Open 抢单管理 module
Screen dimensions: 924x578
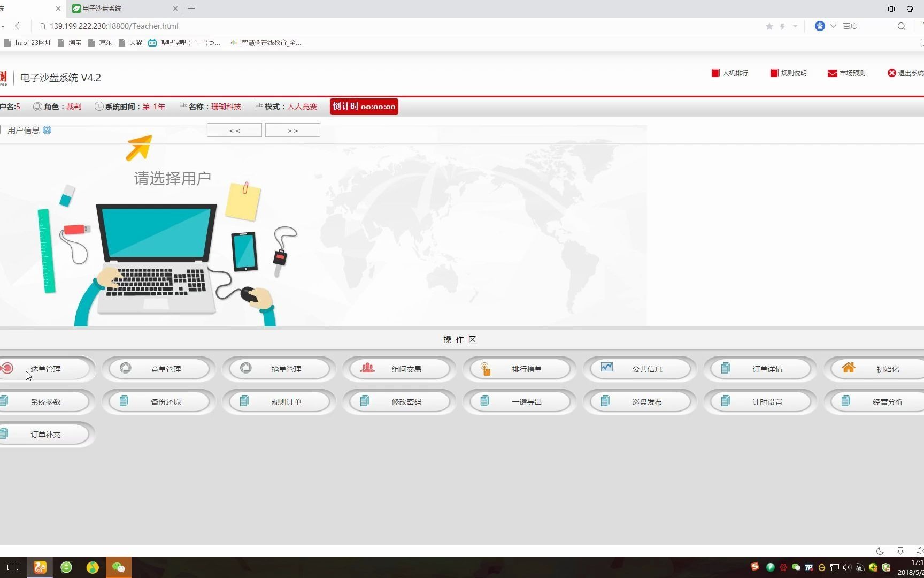point(279,369)
